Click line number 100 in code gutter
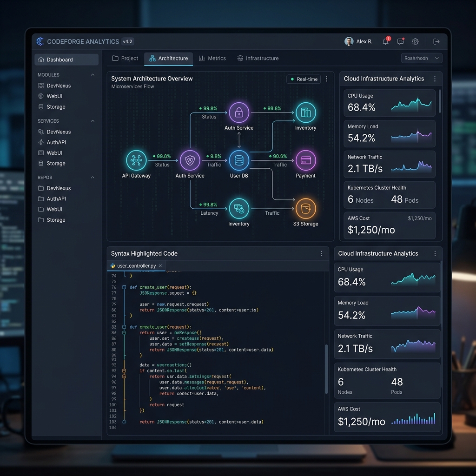 (x=113, y=405)
